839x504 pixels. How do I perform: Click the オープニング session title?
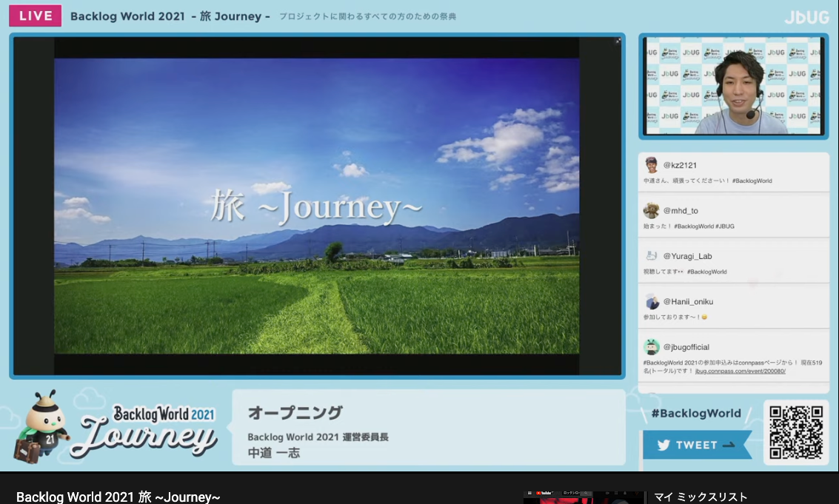[295, 412]
